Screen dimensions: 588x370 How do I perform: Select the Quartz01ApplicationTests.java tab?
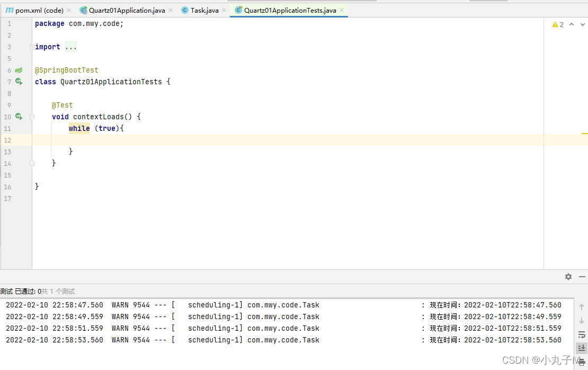point(286,11)
